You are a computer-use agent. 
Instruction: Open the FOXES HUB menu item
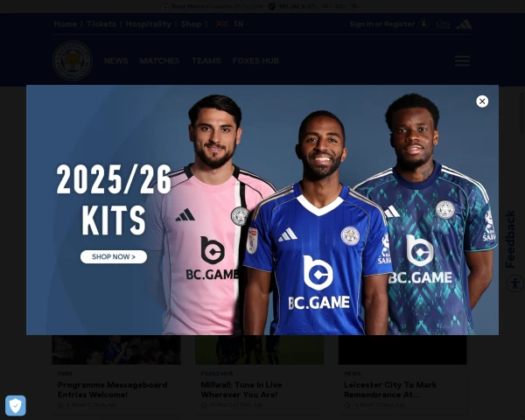(x=255, y=60)
